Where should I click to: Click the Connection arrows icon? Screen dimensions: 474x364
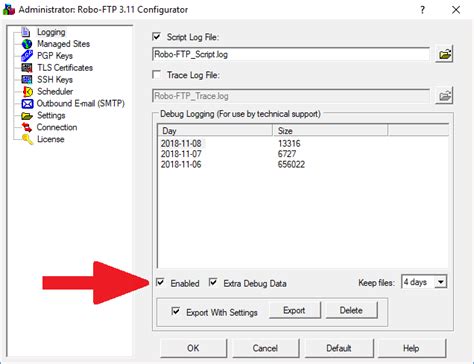pyautogui.click(x=27, y=127)
